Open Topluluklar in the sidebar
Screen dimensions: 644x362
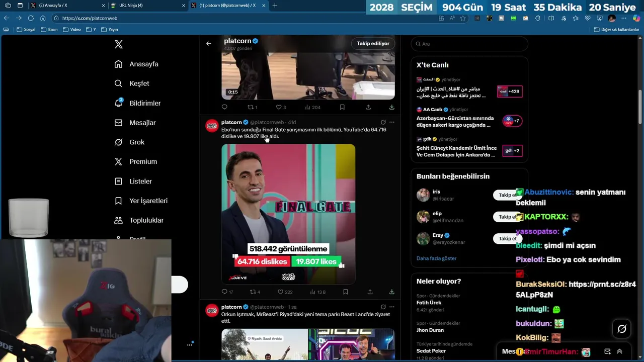(139, 220)
